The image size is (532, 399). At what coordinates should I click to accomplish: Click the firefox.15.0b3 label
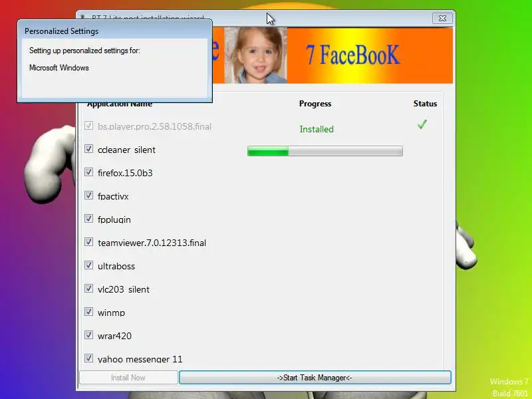[x=125, y=173]
